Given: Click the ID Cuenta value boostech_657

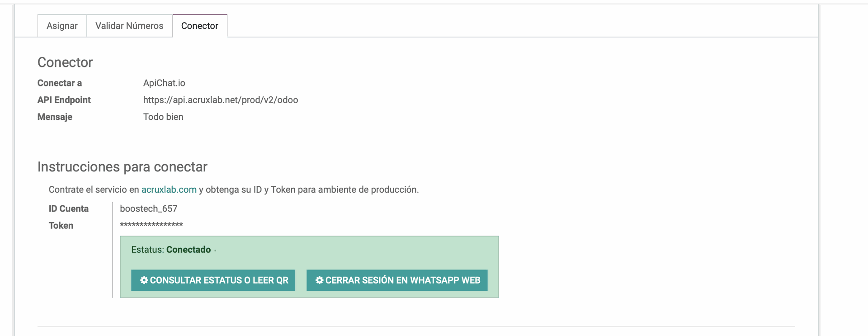Looking at the screenshot, I should 149,208.
